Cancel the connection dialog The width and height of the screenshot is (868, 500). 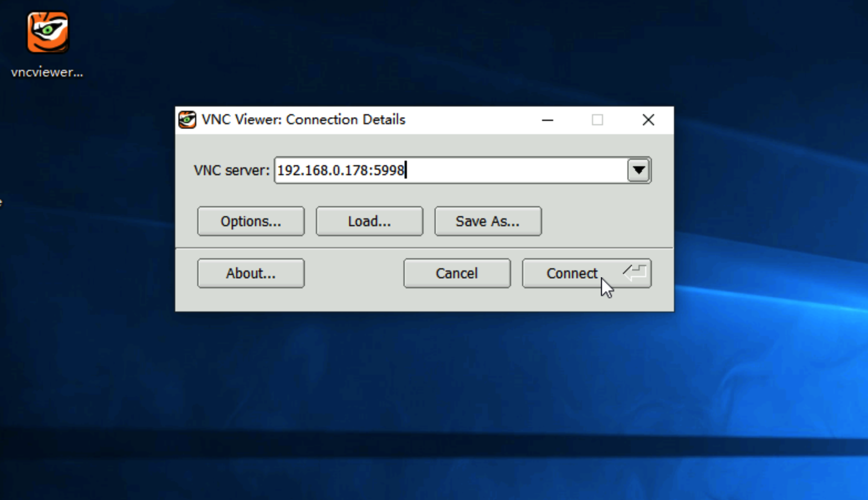(x=457, y=273)
